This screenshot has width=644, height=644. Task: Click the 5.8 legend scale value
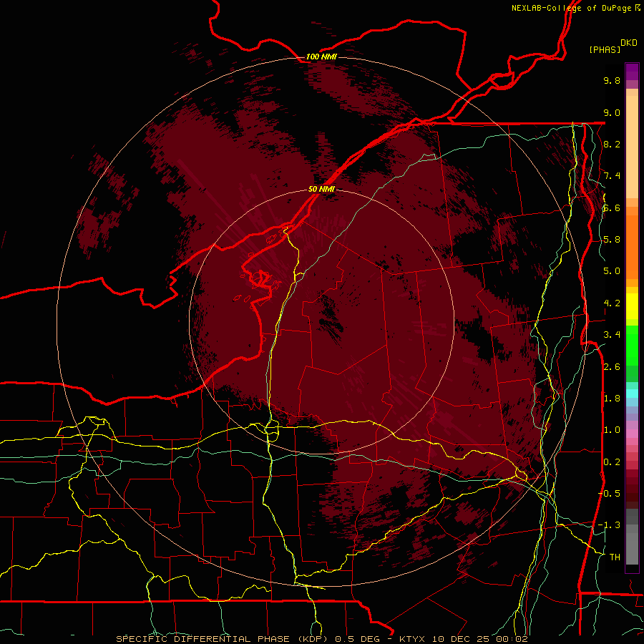pyautogui.click(x=612, y=240)
